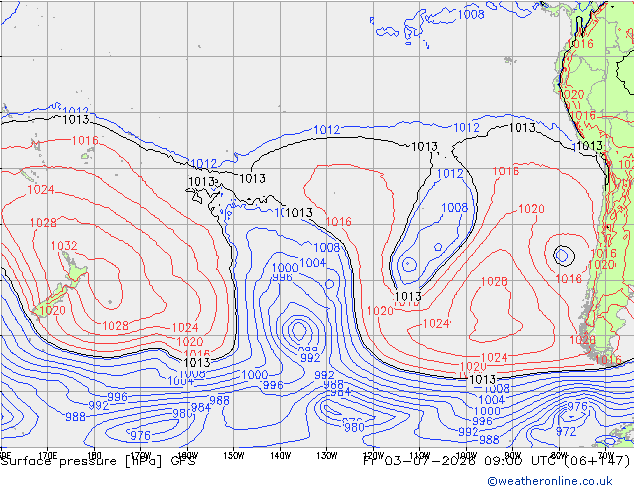Click the 972 isobar label
Screen dimensions: 634x490
tap(566, 432)
